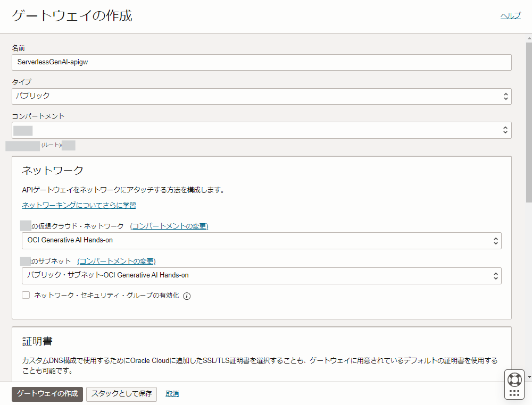
Task: Click the scrollbar down arrow
Action: click(529, 376)
